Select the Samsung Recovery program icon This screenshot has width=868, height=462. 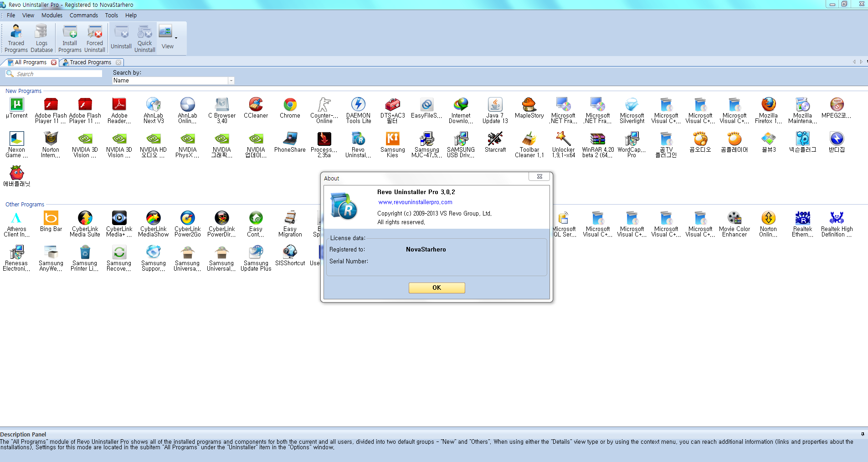[x=119, y=258]
